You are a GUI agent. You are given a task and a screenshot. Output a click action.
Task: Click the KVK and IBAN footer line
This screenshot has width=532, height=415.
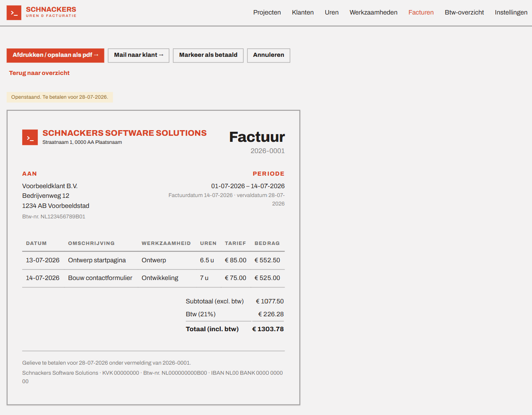[x=152, y=377]
